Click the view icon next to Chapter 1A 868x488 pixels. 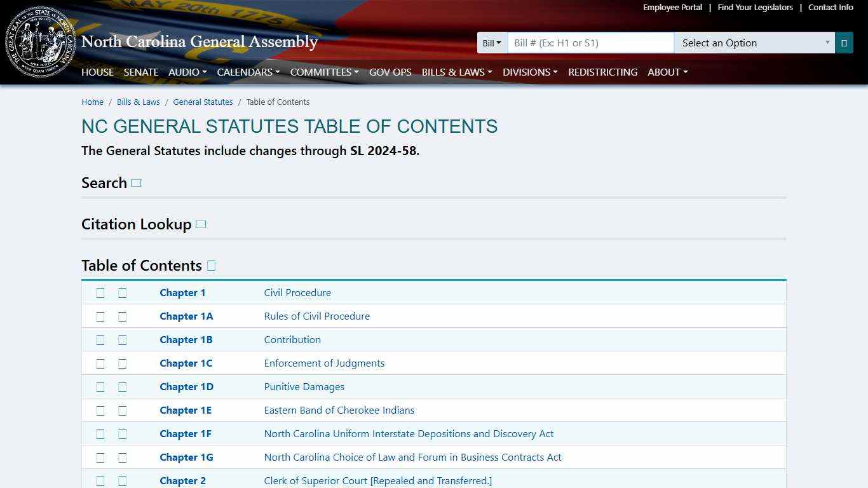[122, 316]
